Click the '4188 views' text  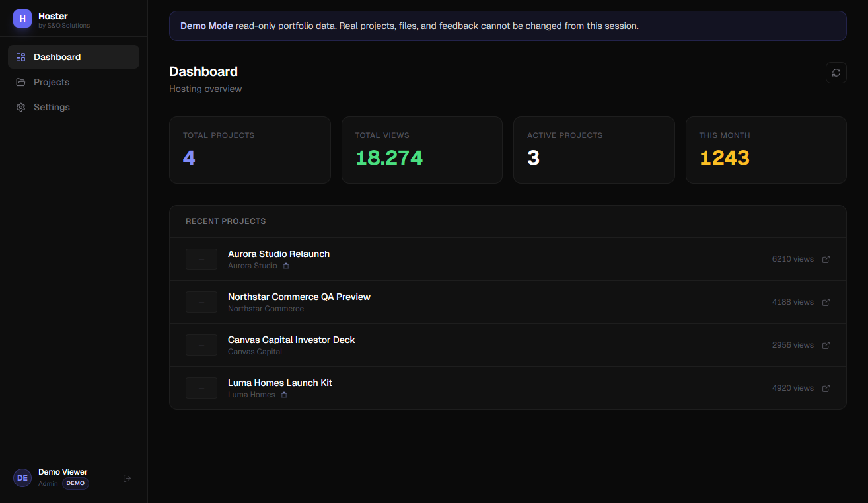[x=793, y=302]
